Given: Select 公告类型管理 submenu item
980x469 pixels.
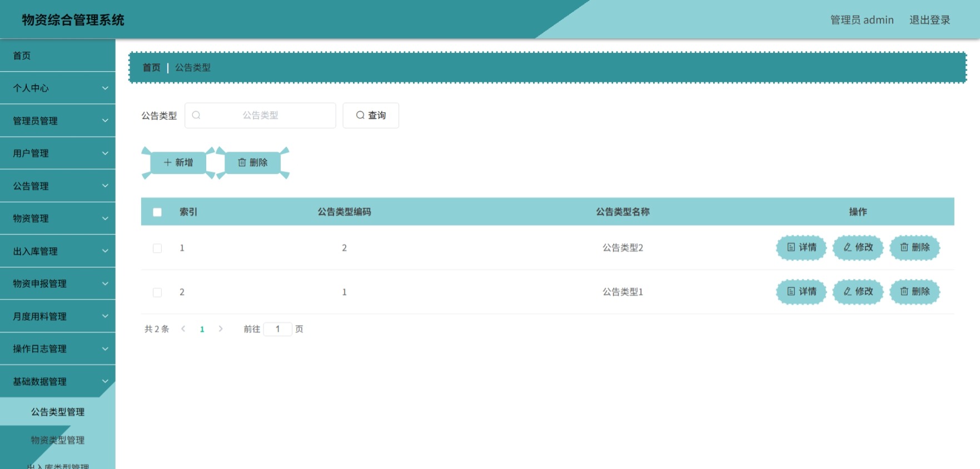Looking at the screenshot, I should (58, 412).
